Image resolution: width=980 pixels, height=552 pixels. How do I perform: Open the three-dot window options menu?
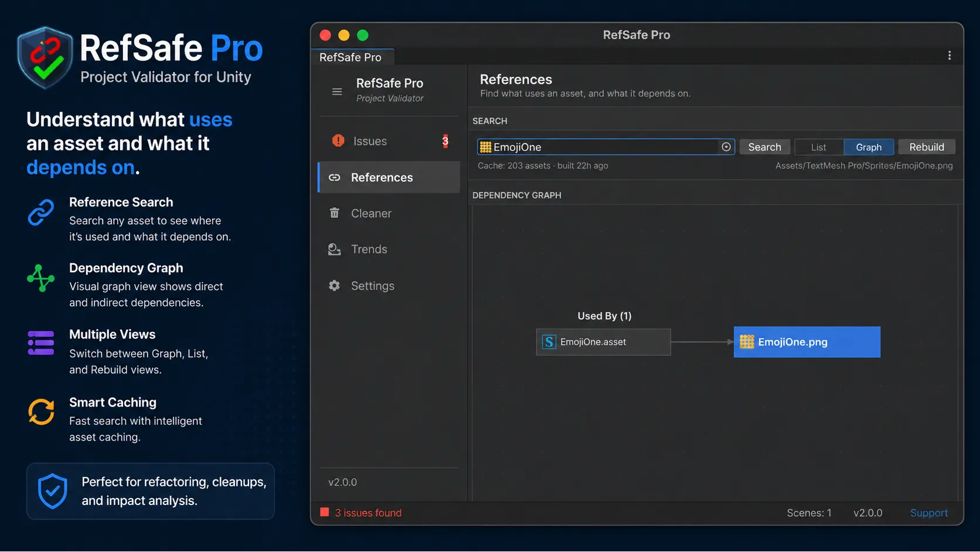[950, 56]
